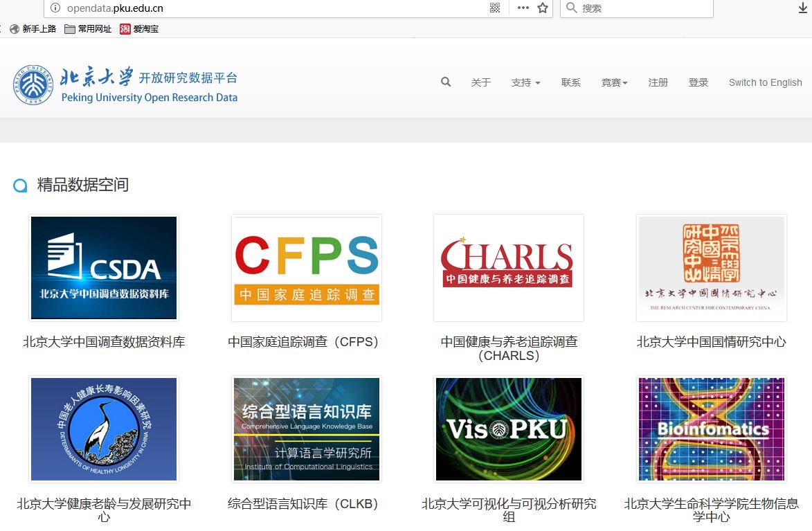Open the 爱淘宝 bookmark
The image size is (812, 531).
coord(139,29)
